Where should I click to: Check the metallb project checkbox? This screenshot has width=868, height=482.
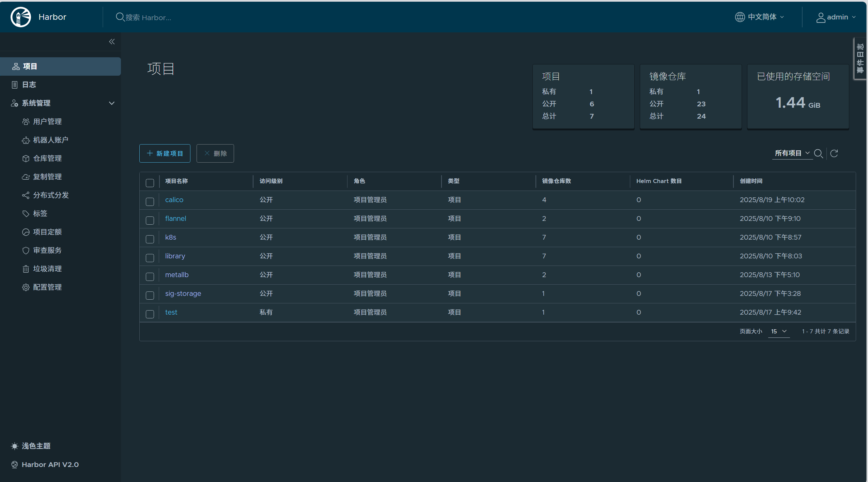150,276
